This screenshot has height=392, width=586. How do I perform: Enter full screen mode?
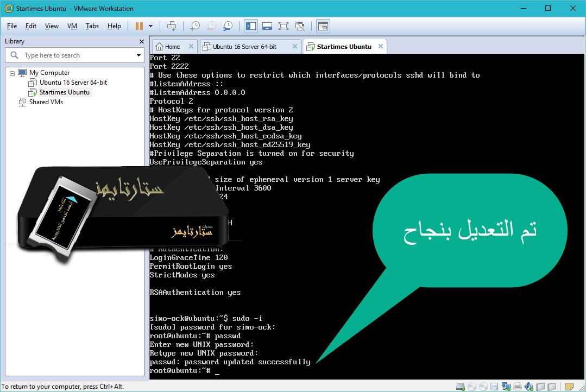[x=283, y=26]
